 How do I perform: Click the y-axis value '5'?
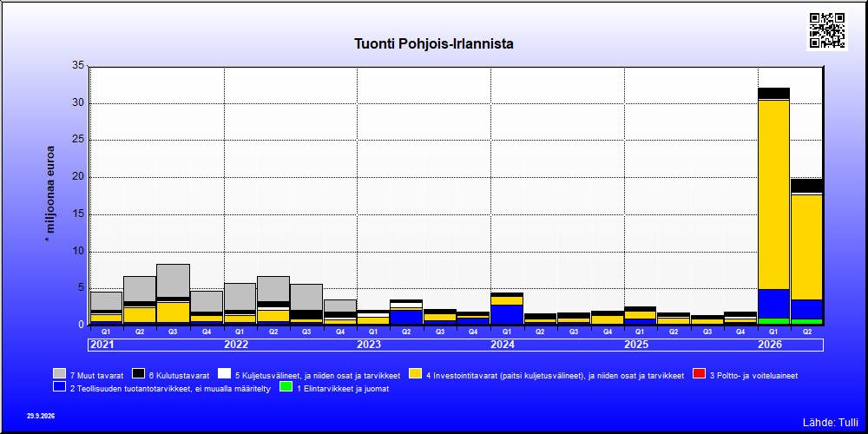81,288
